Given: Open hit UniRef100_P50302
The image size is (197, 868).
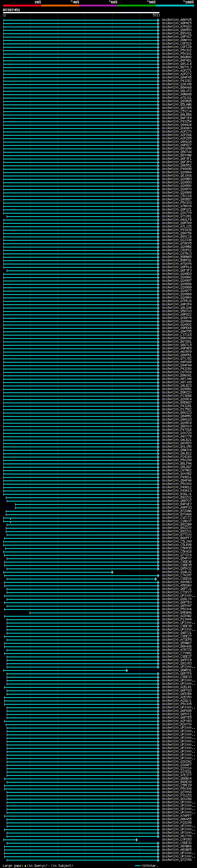Looking at the screenshot, I should click(x=177, y=50).
